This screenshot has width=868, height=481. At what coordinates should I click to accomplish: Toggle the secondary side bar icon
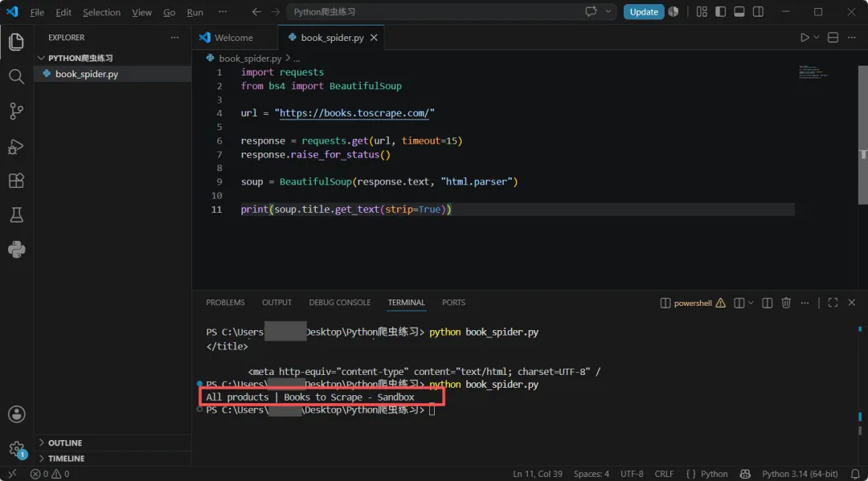(x=758, y=11)
